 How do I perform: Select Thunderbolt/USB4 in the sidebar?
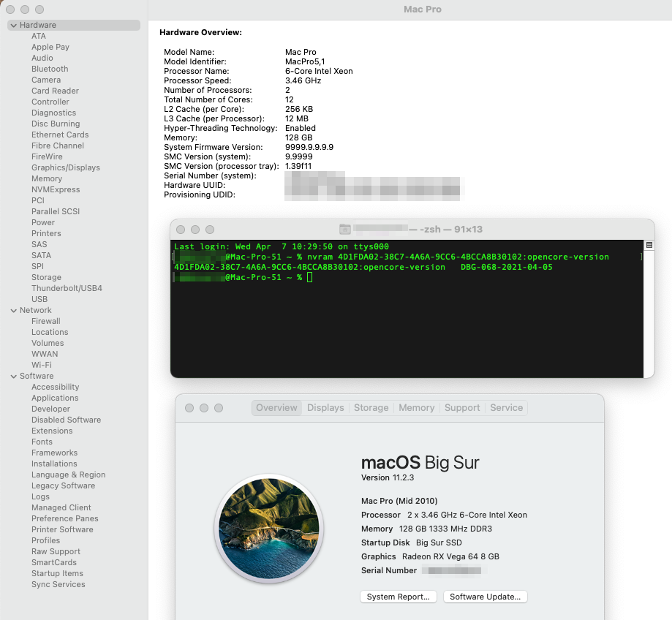pyautogui.click(x=67, y=288)
